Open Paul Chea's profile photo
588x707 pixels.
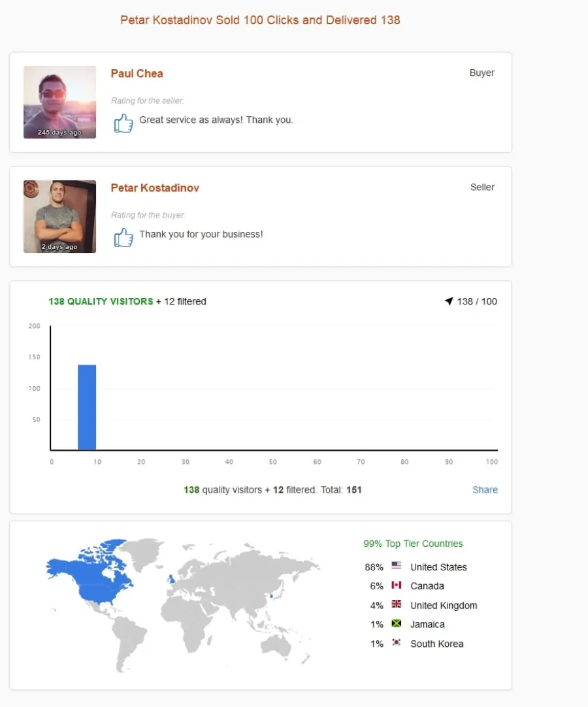tap(59, 103)
